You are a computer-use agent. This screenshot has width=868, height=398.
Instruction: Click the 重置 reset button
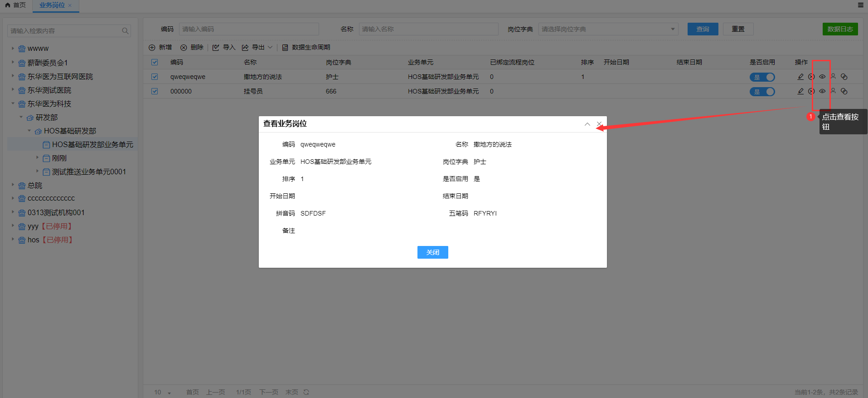click(738, 29)
